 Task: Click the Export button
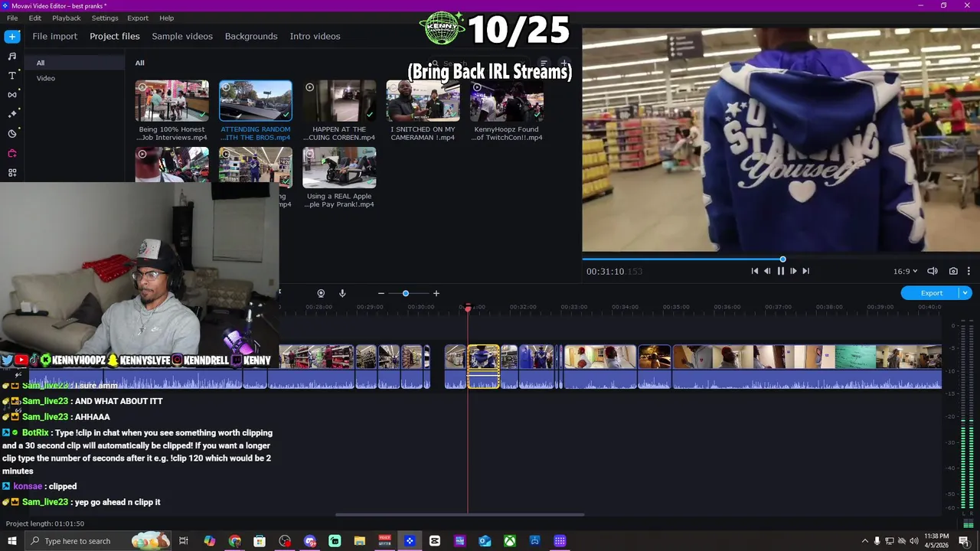(x=931, y=293)
